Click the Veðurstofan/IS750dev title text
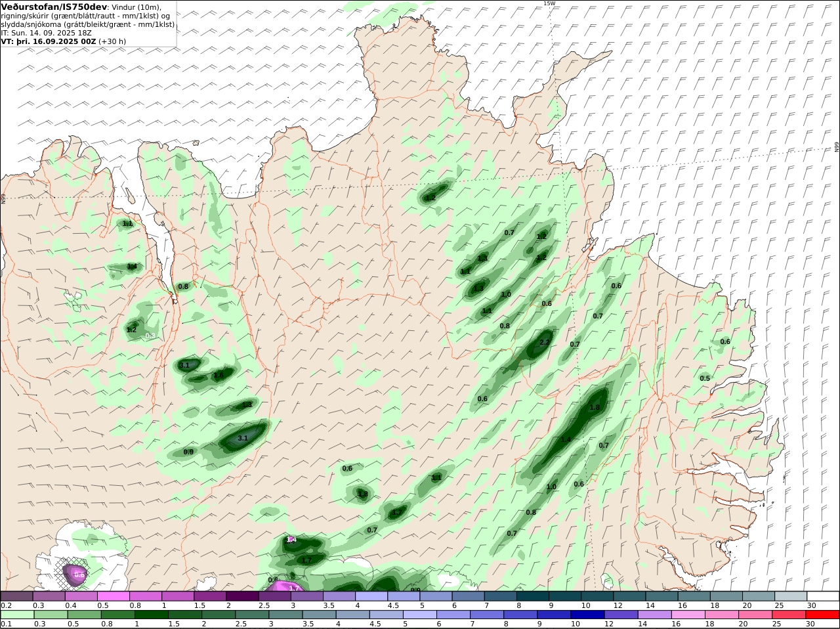840x629 pixels. pyautogui.click(x=54, y=7)
